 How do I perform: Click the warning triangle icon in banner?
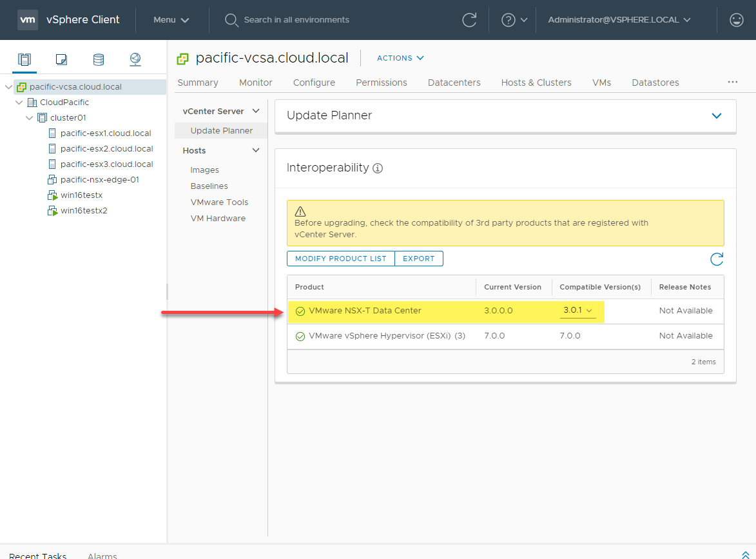point(300,211)
